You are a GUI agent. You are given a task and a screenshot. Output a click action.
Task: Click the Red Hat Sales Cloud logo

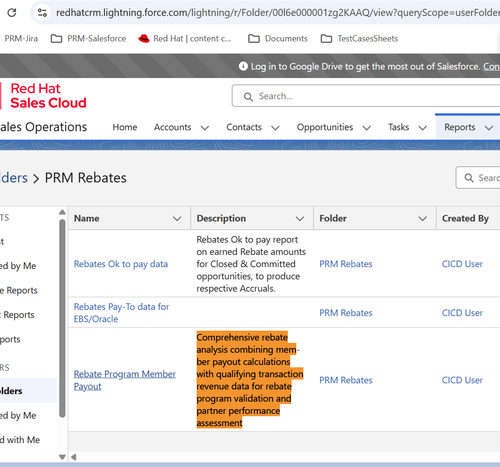[x=44, y=96]
